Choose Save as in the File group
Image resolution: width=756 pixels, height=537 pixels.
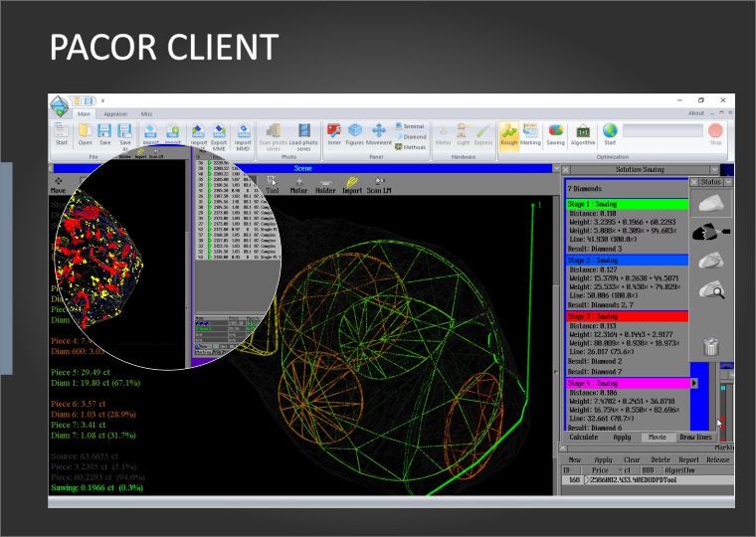pos(125,135)
